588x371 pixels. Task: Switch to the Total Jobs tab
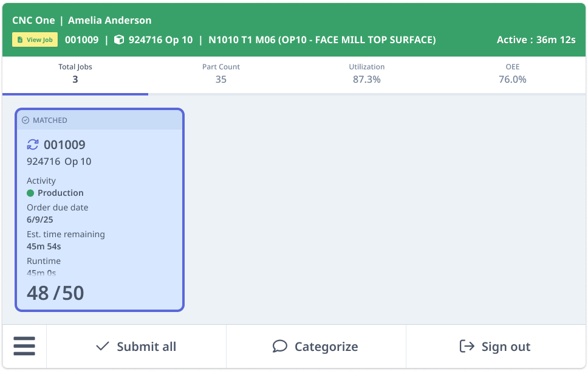pyautogui.click(x=75, y=74)
